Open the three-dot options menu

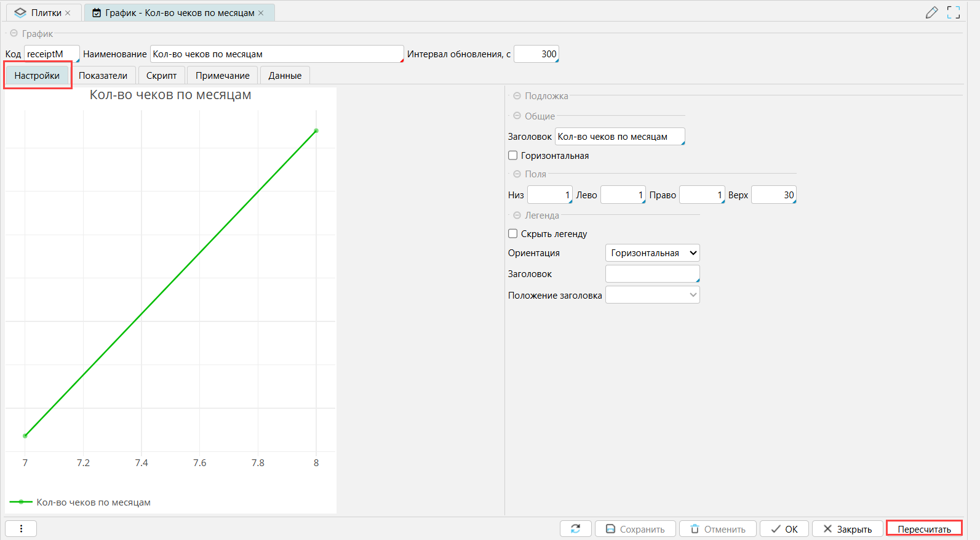point(21,529)
